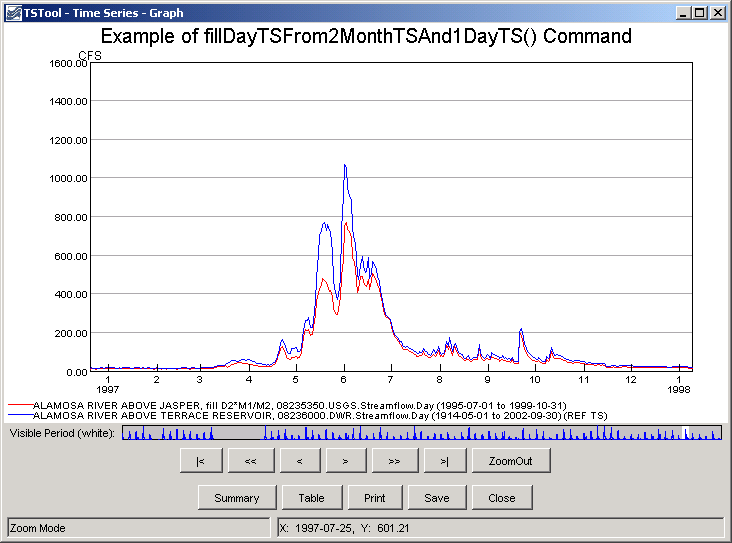Maximize the TSTool graph window
732x543 pixels.
700,13
